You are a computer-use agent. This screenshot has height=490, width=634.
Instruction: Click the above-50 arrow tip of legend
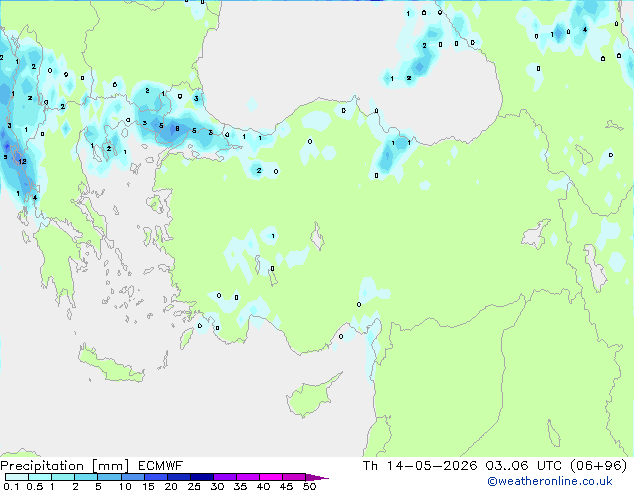point(317,477)
